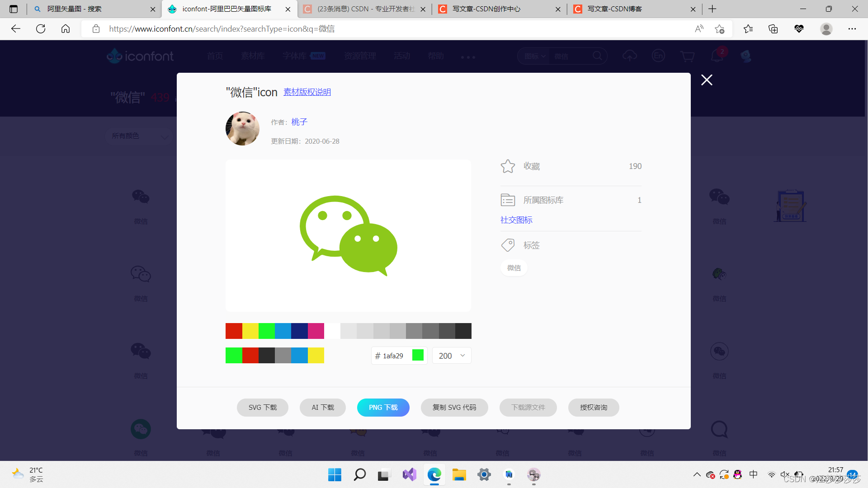Open File Explorer from the taskbar

[x=459, y=475]
